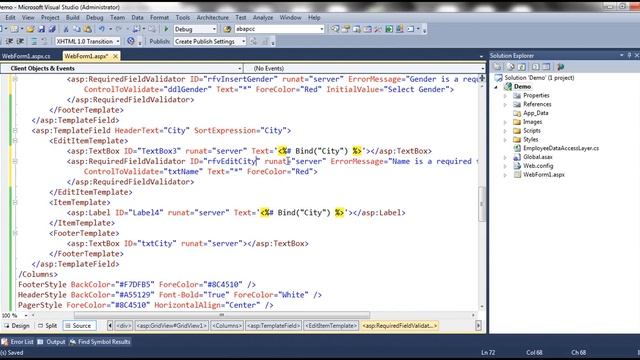The width and height of the screenshot is (640, 360).
Task: Collapse the Demo project node
Action: click(x=497, y=87)
